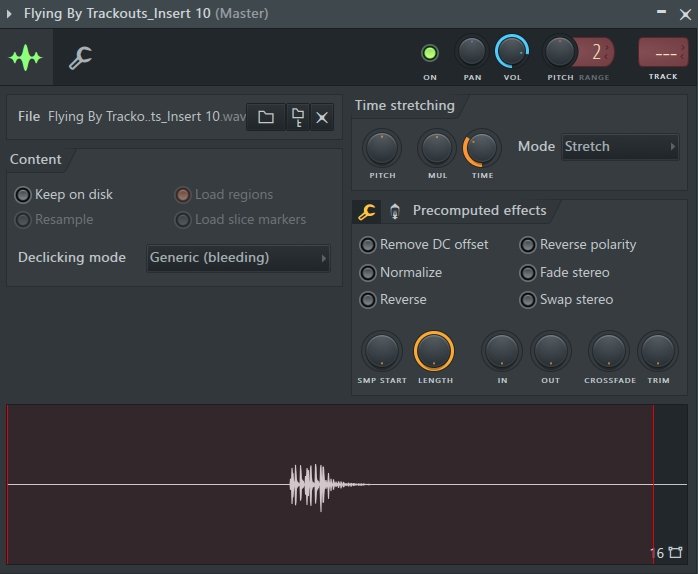Open the channel options arrow menu

pyautogui.click(x=9, y=13)
